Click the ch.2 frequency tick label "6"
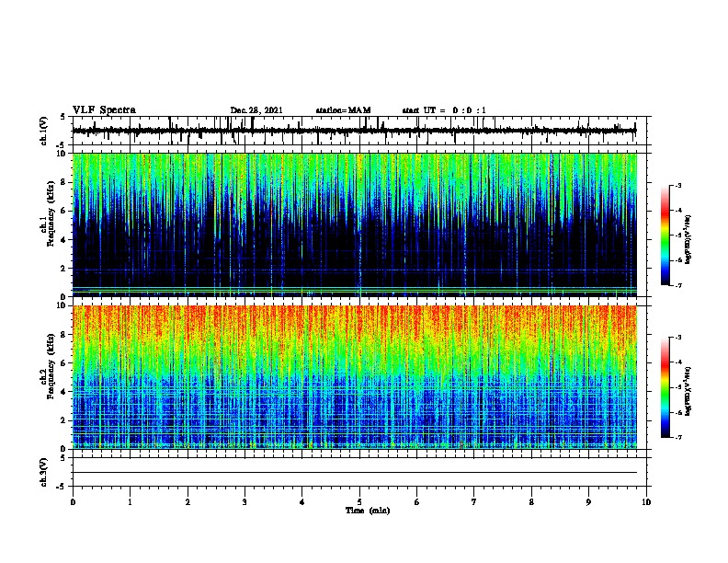This screenshot has width=728, height=563. (64, 362)
